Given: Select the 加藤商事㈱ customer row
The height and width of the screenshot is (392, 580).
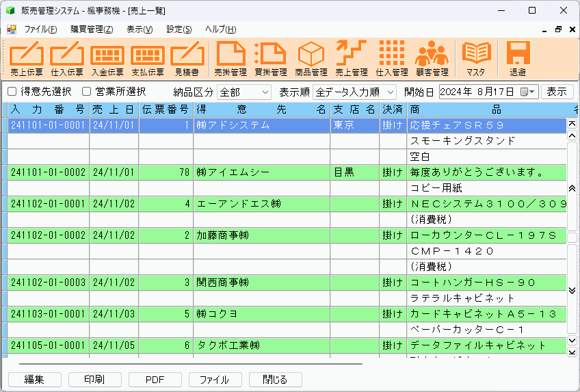Looking at the screenshot, I should point(260,235).
